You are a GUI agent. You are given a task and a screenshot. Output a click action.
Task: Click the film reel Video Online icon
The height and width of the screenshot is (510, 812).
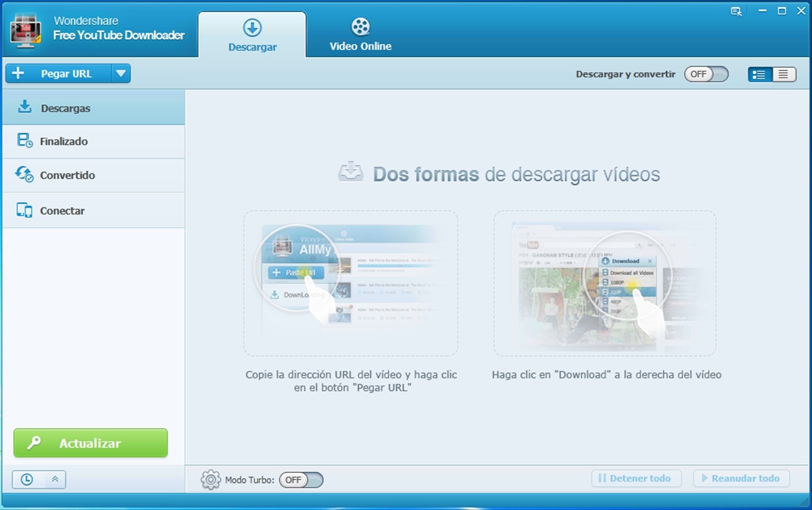(360, 26)
